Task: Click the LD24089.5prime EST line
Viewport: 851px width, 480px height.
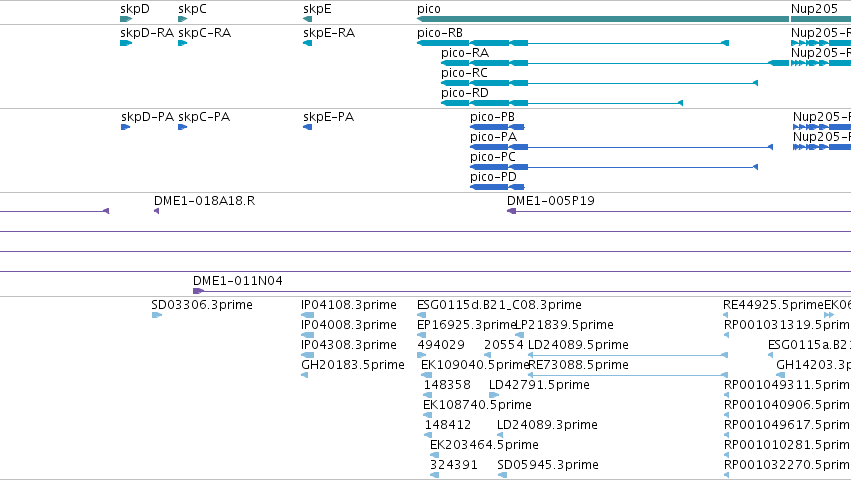Action: [x=628, y=355]
